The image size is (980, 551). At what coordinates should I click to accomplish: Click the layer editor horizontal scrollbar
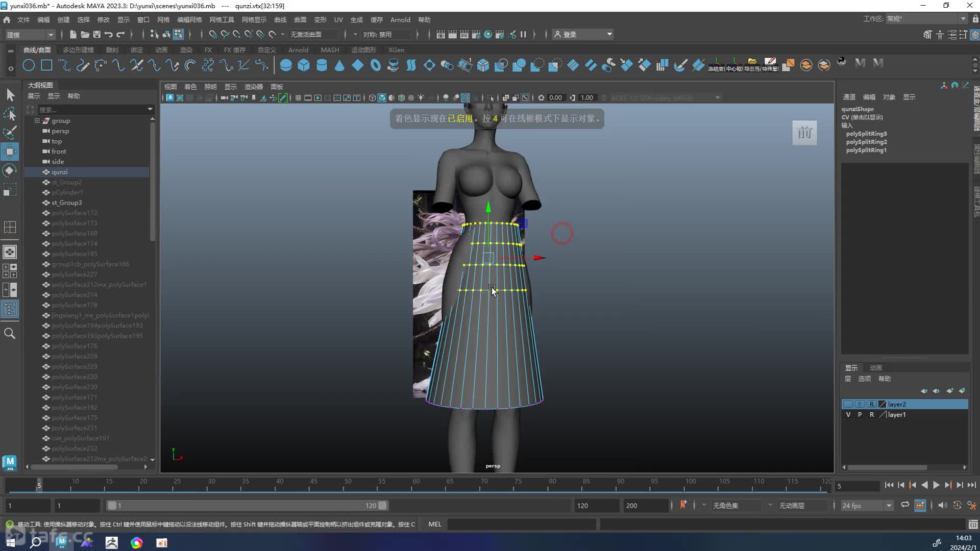click(x=888, y=467)
